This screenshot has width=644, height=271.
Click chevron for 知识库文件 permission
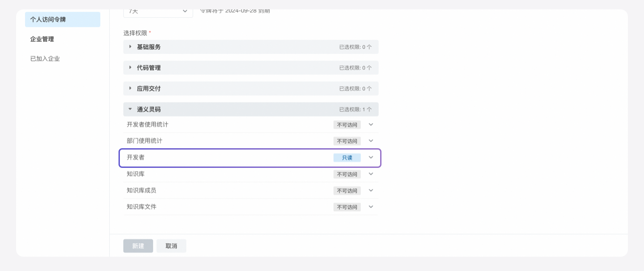[x=371, y=207]
